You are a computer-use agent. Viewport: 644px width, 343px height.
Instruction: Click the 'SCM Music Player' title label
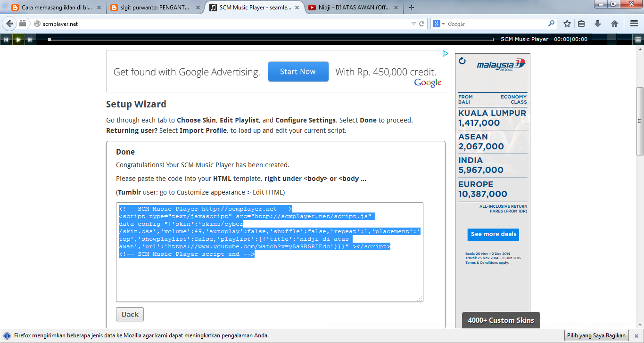(x=524, y=40)
